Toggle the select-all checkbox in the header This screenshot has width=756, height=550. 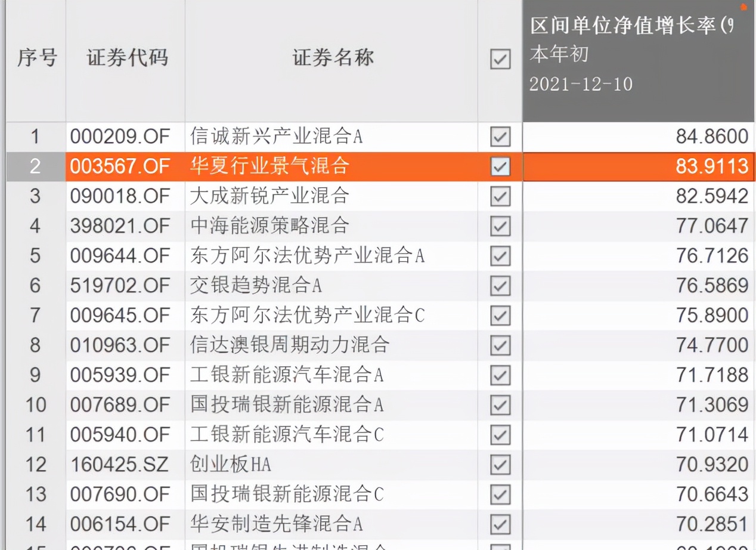[x=500, y=59]
